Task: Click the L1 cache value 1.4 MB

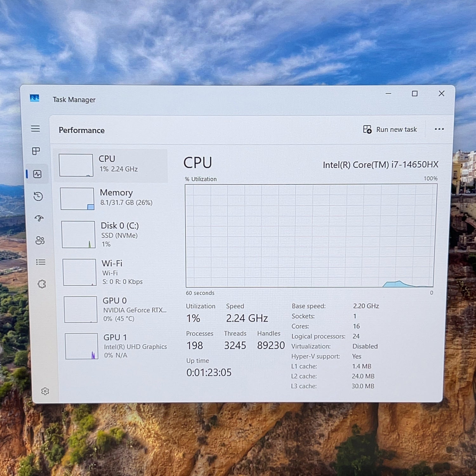Action: (x=361, y=366)
